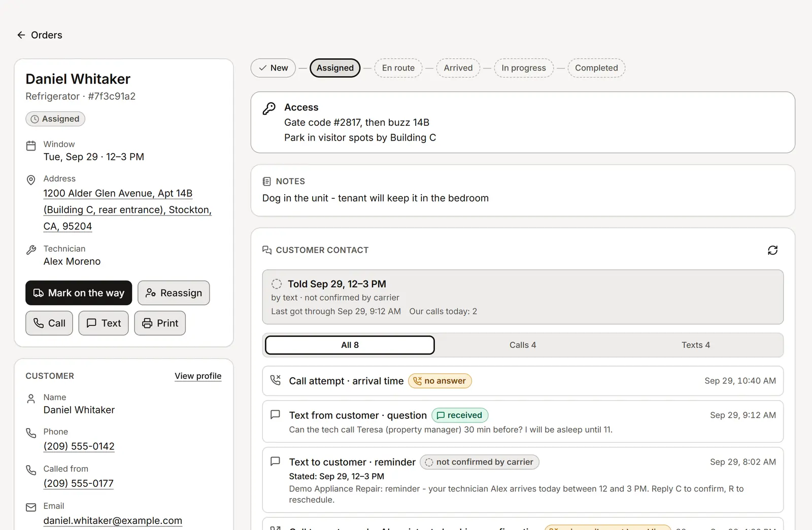Switch to the All 8 tab
The height and width of the screenshot is (530, 812).
coord(350,345)
